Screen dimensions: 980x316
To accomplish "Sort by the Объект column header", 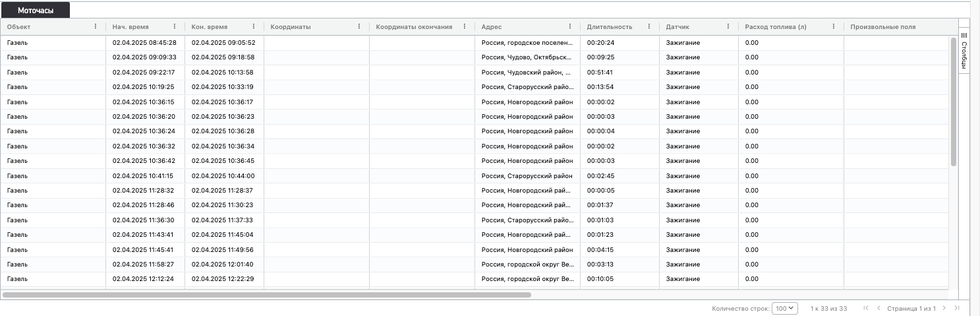I will pyautogui.click(x=19, y=27).
